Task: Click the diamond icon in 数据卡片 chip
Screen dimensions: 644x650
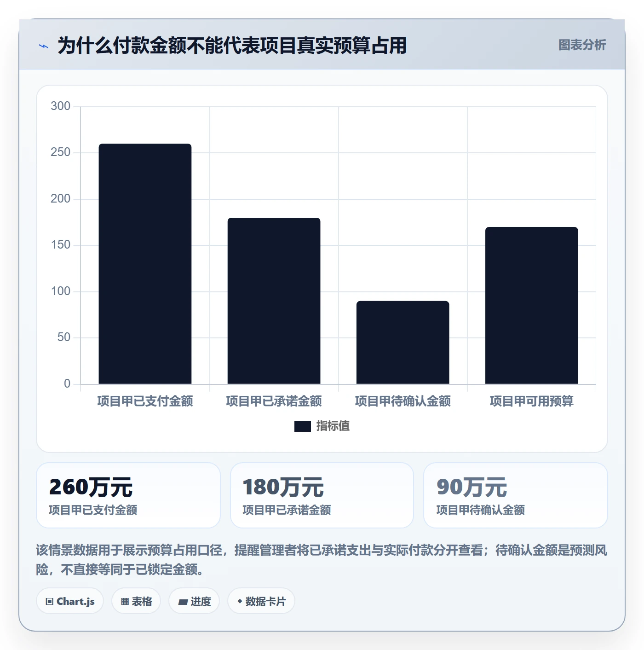Action: 240,601
